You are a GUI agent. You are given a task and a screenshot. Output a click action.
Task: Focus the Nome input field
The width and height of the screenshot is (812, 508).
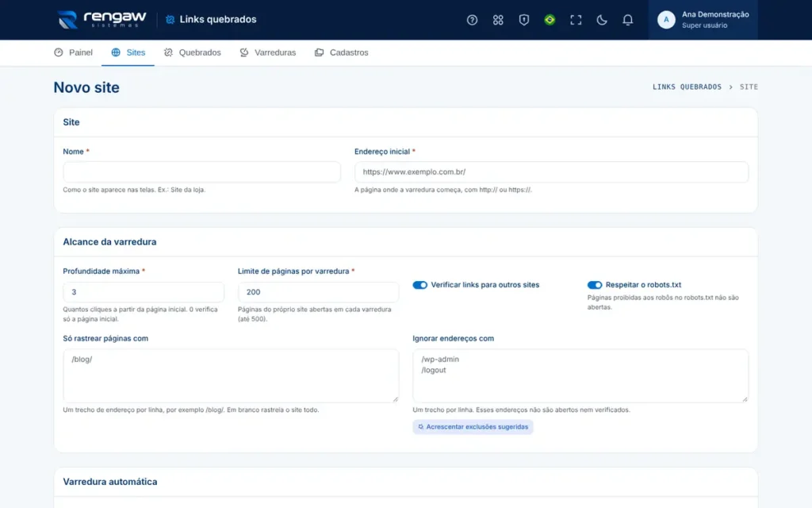pyautogui.click(x=201, y=172)
